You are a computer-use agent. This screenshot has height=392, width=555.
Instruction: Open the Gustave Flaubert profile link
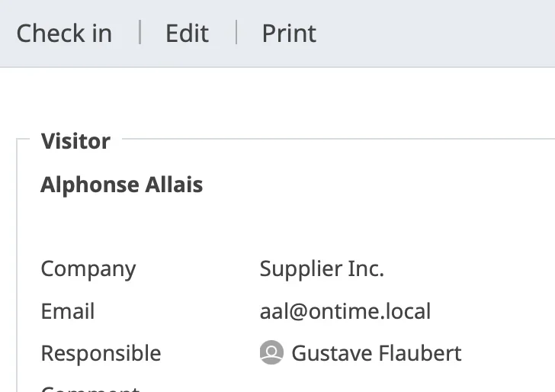[377, 353]
